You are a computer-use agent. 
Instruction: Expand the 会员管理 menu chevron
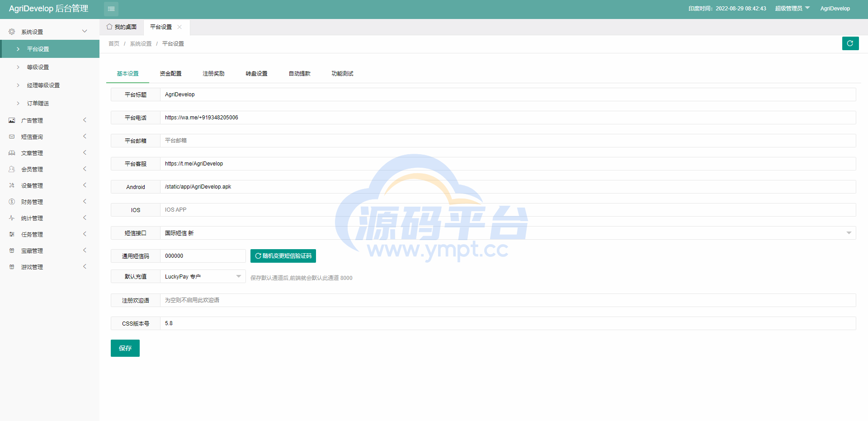click(85, 169)
